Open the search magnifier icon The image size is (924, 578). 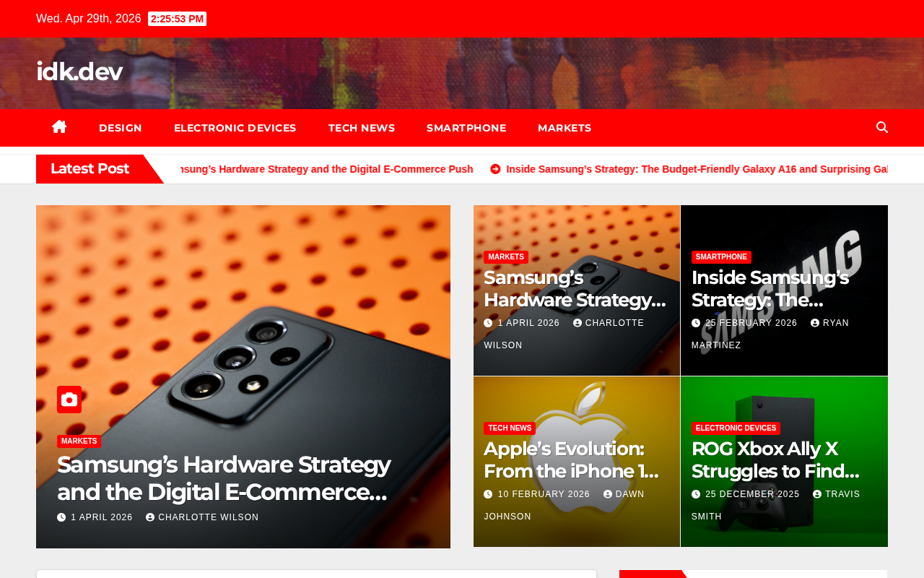click(882, 128)
